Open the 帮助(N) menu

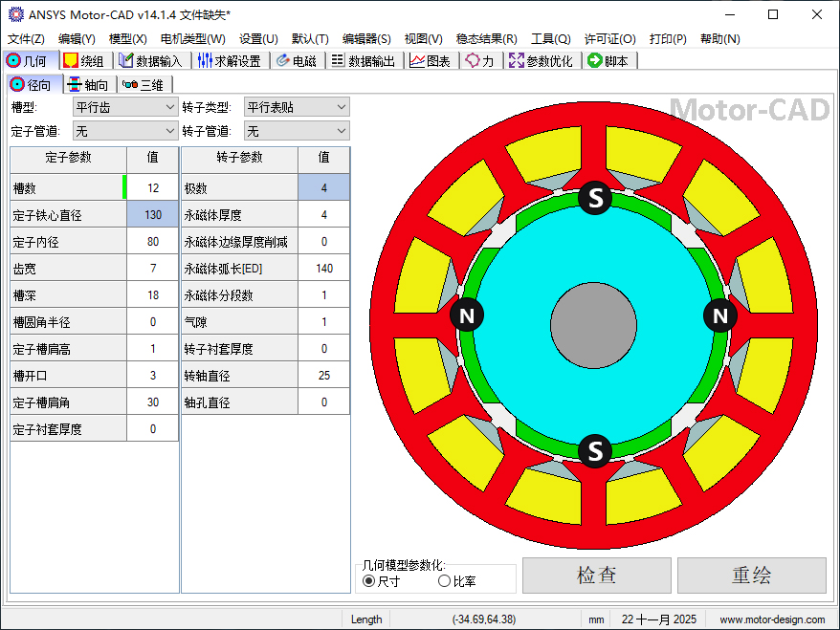point(720,39)
